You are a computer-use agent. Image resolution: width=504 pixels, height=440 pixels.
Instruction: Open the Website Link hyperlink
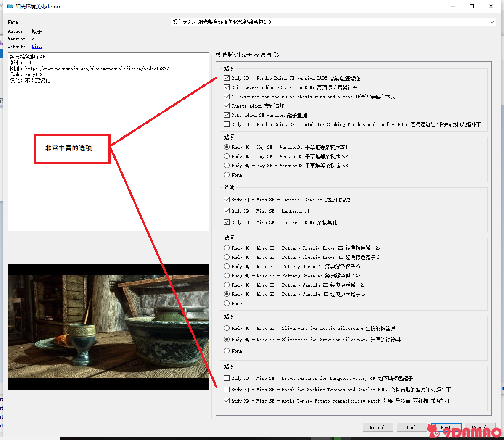(x=37, y=46)
